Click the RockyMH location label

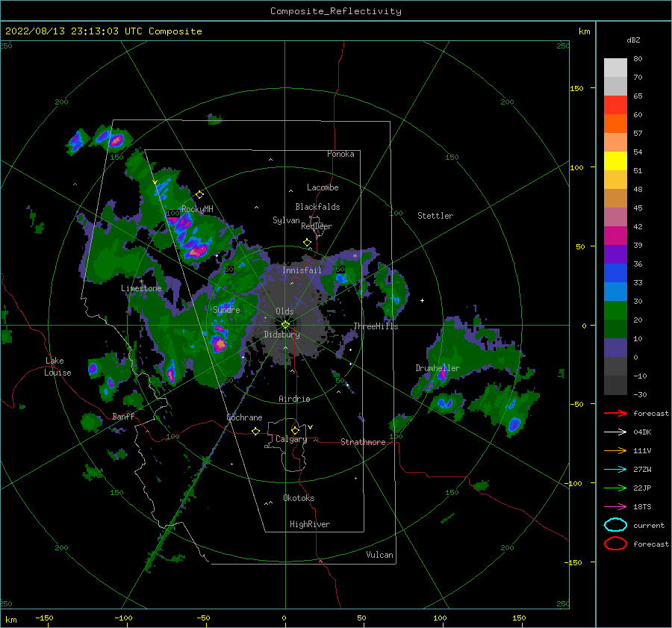click(x=197, y=209)
